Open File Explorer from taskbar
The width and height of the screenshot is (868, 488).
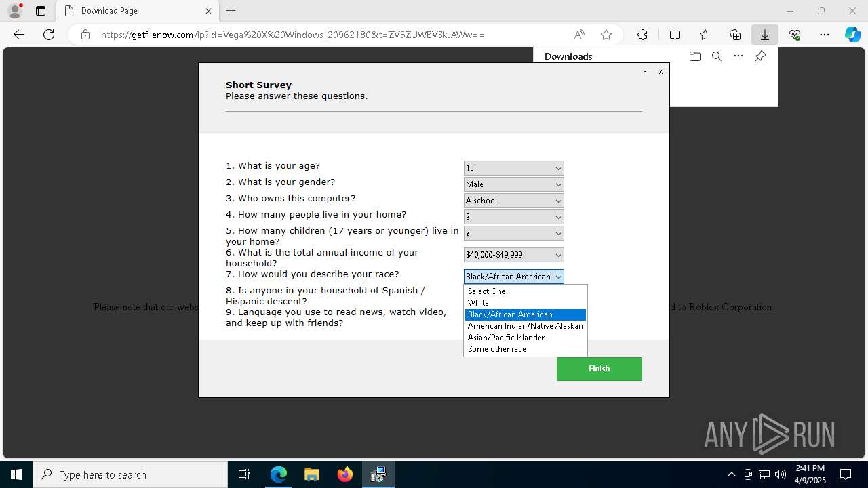pyautogui.click(x=312, y=474)
